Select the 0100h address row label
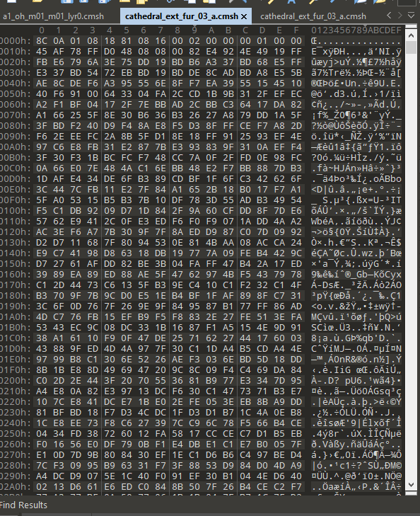 [16, 211]
